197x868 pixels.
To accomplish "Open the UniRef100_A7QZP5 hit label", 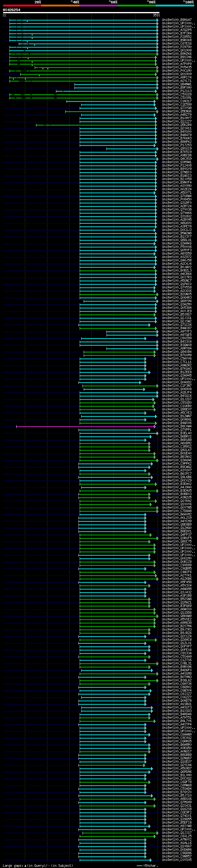I will coord(177,30).
